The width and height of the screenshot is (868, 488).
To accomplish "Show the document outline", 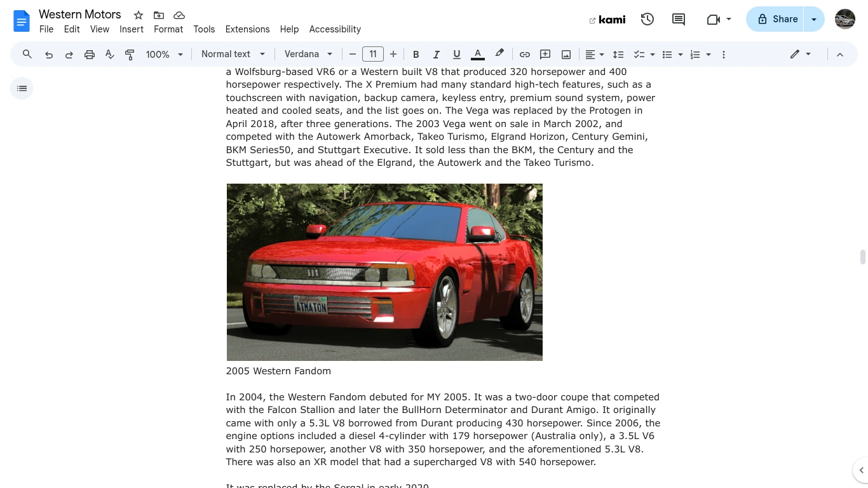I will click(22, 88).
